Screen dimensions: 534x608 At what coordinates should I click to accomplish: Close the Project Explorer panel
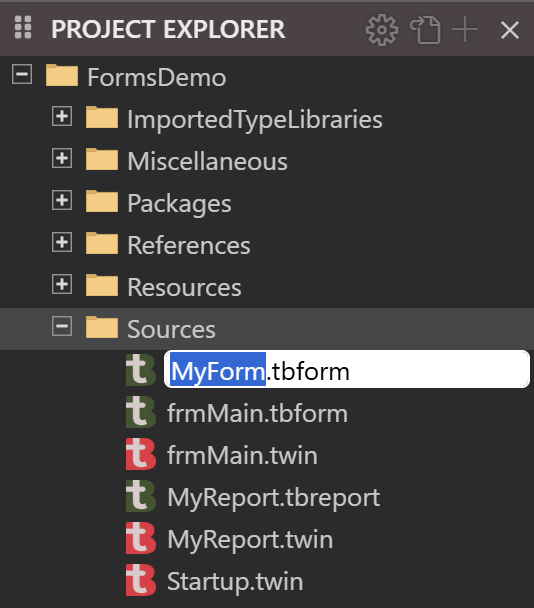[x=510, y=30]
